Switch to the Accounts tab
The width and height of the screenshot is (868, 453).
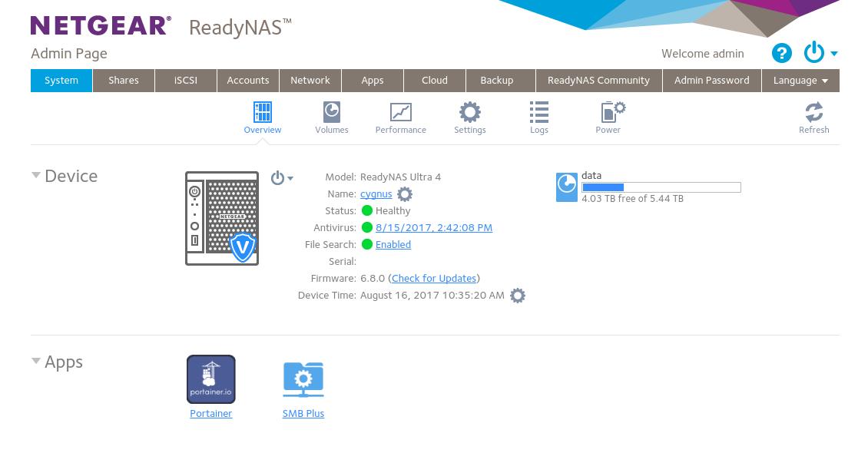[x=248, y=80]
